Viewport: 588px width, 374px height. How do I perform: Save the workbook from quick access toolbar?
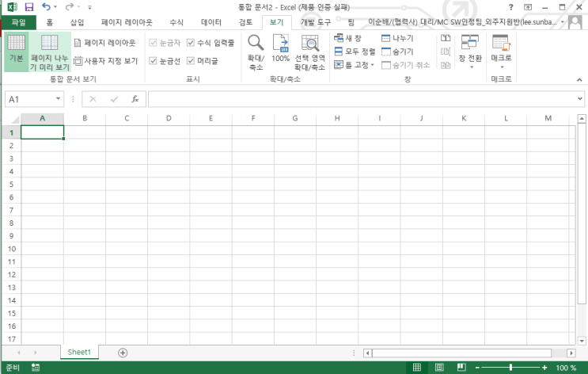coord(28,7)
